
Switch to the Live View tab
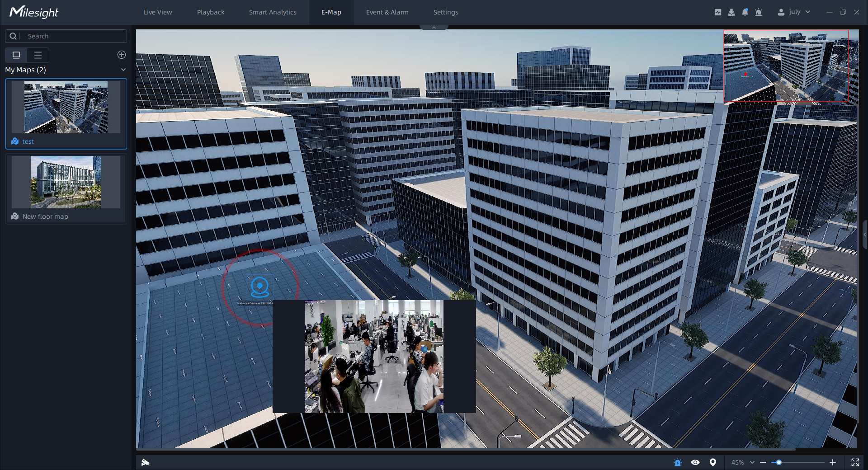(x=158, y=12)
